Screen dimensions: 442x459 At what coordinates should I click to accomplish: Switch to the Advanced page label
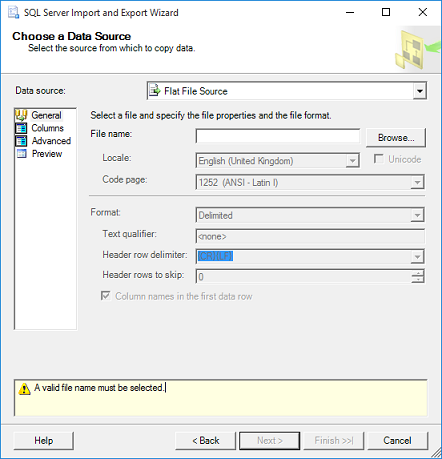51,141
